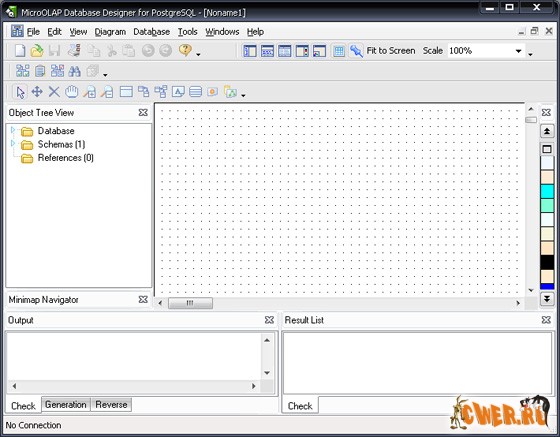This screenshot has width=560, height=437.
Task: Open the Diagram menu
Action: [110, 32]
